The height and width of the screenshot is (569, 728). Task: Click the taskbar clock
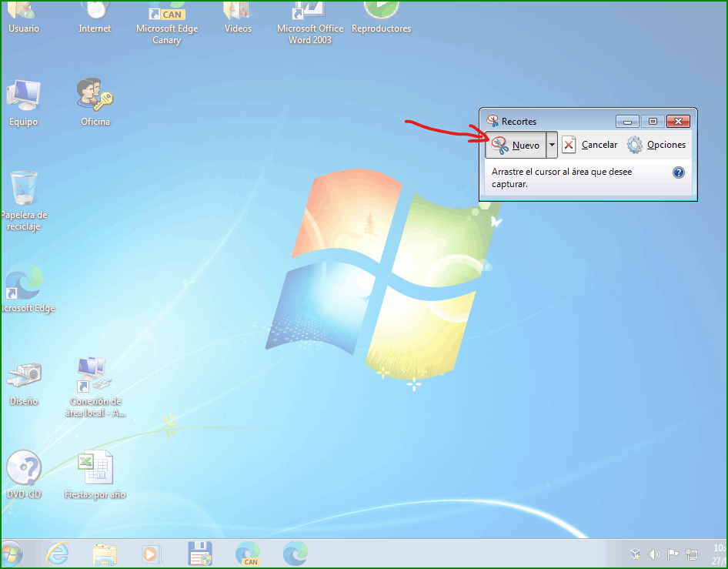(720, 554)
